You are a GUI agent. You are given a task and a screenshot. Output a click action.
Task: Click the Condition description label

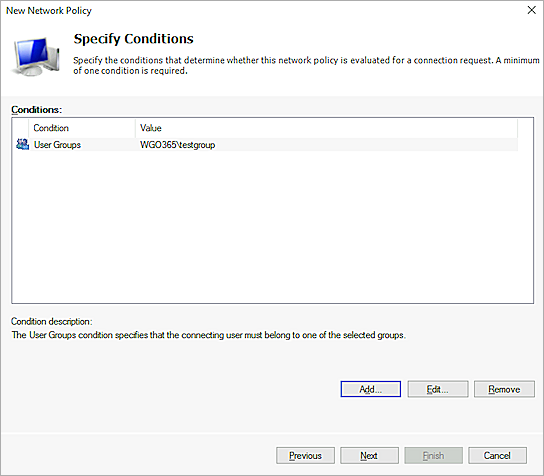pos(52,321)
